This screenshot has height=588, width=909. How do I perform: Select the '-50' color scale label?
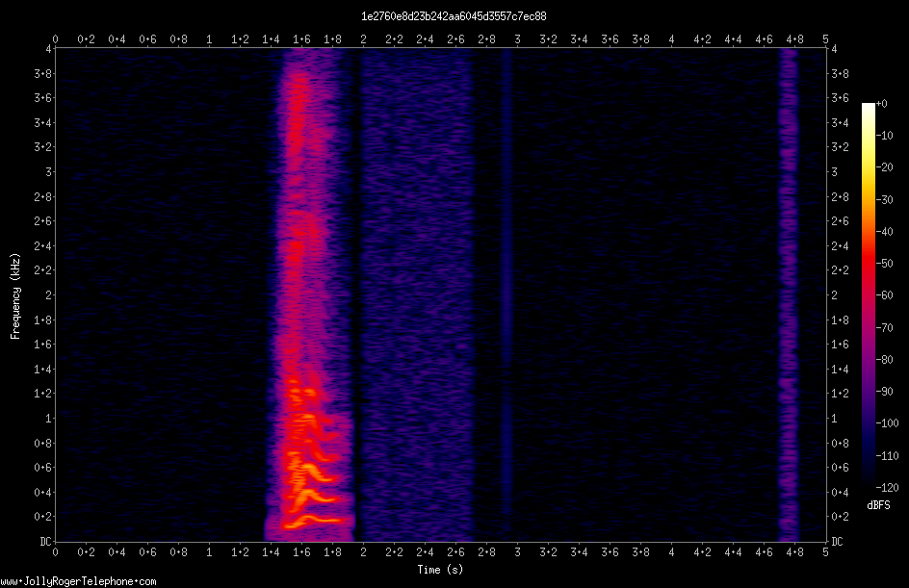point(884,264)
